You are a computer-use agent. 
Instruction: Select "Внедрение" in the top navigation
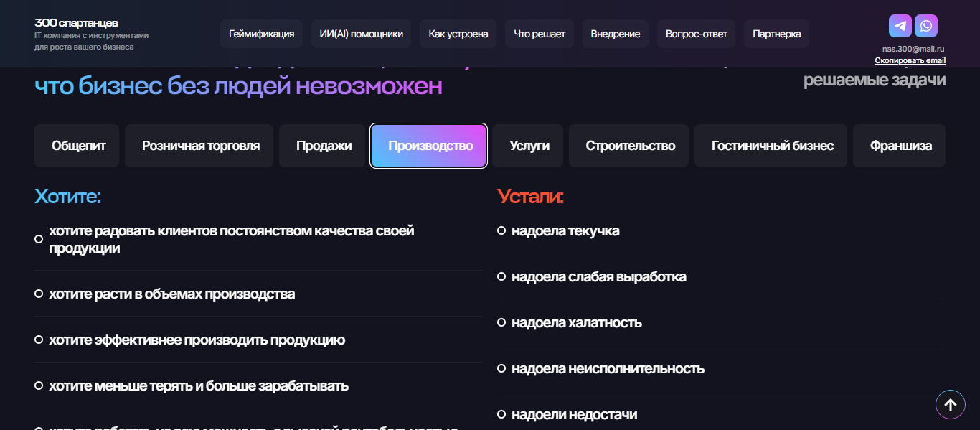pos(615,34)
